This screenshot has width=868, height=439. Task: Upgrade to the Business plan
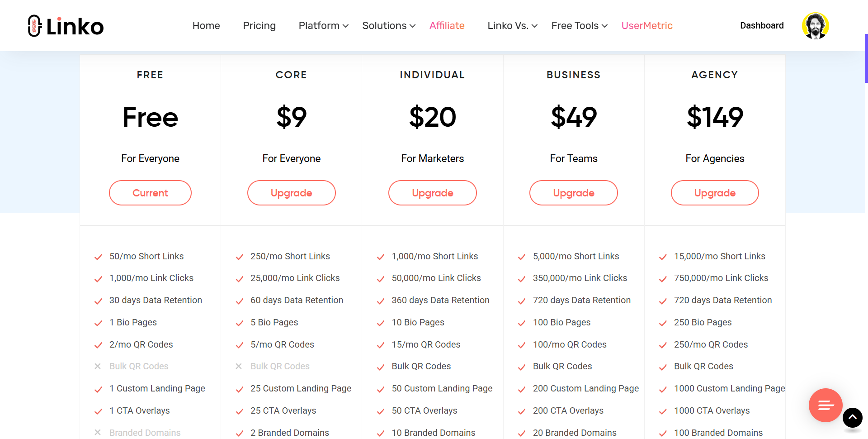click(x=574, y=193)
